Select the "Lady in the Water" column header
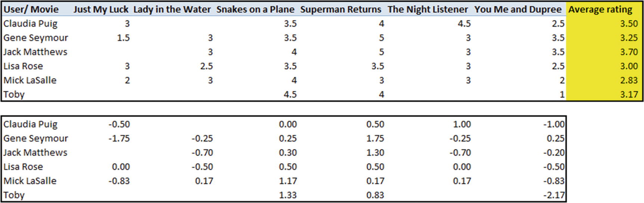Screen dimensions: 644x203 [x=172, y=9]
